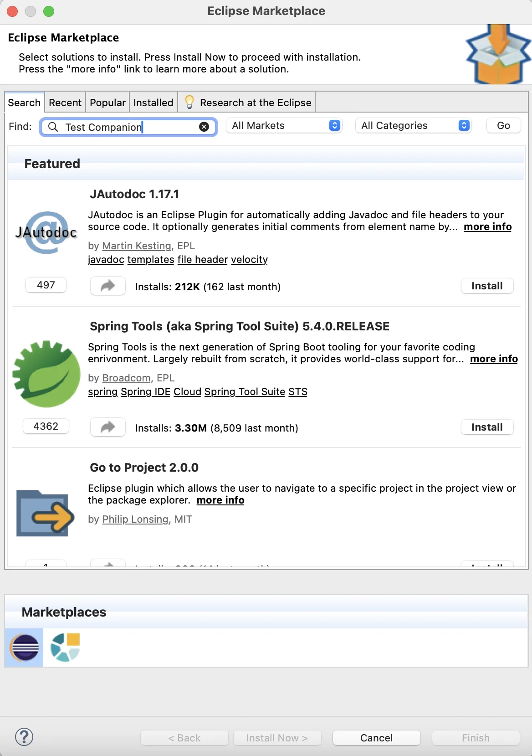The height and width of the screenshot is (756, 532).
Task: Switch to the Search tab
Action: pyautogui.click(x=24, y=103)
